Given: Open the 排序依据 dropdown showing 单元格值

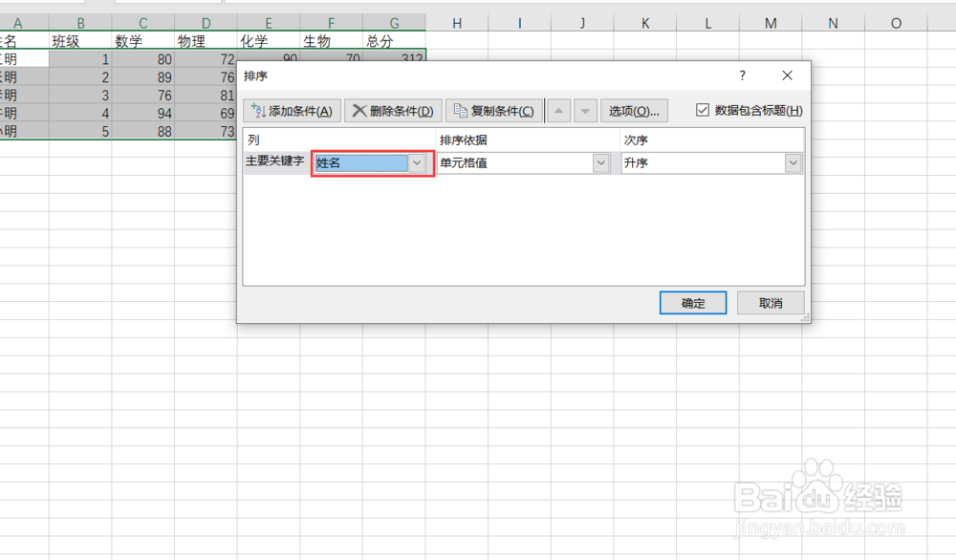Looking at the screenshot, I should coord(600,162).
